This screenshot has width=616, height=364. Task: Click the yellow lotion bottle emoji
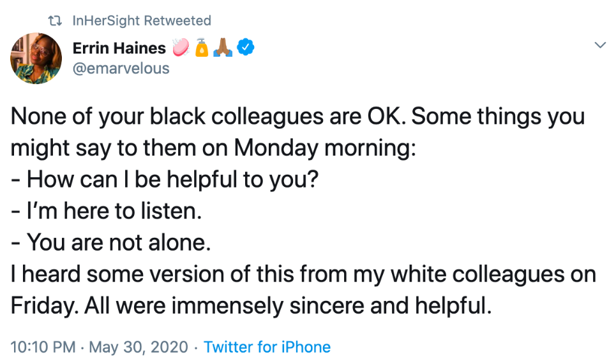tap(202, 47)
